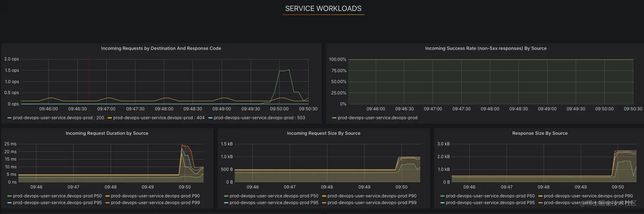Toggle the P90 legend in Request Size panel
This screenshot has height=214, width=644.
[x=372, y=196]
